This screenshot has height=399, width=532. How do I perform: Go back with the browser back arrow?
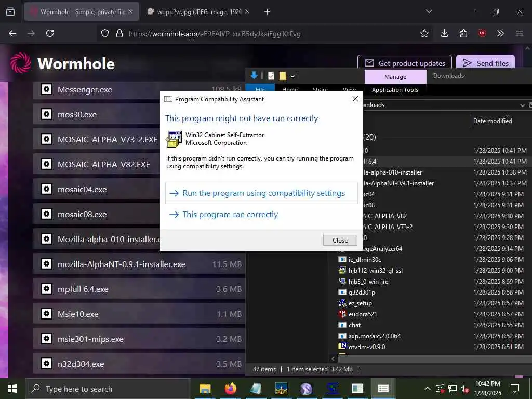[x=12, y=33]
